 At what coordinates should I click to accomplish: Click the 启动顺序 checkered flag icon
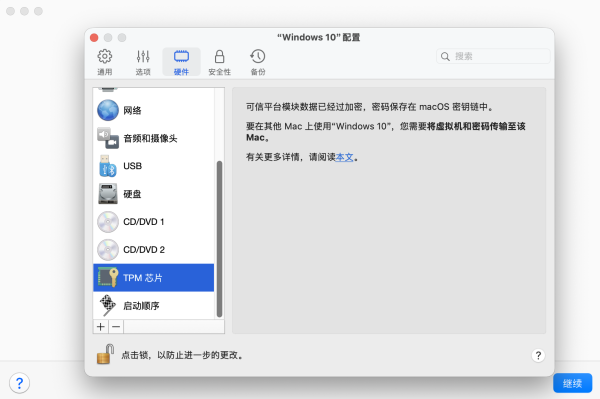click(108, 305)
